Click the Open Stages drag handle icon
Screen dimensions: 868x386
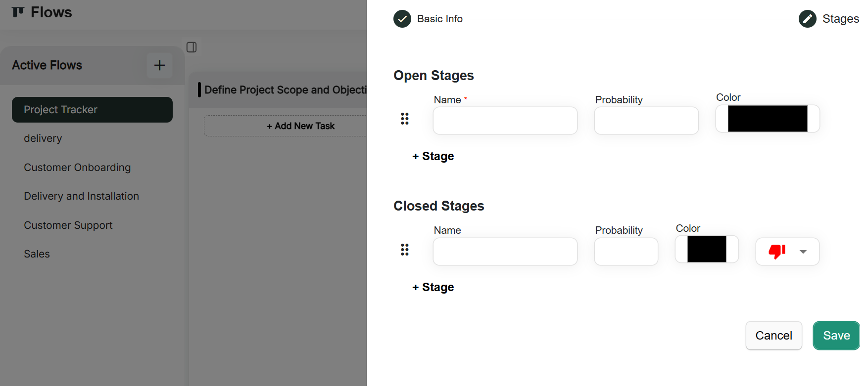coord(405,119)
